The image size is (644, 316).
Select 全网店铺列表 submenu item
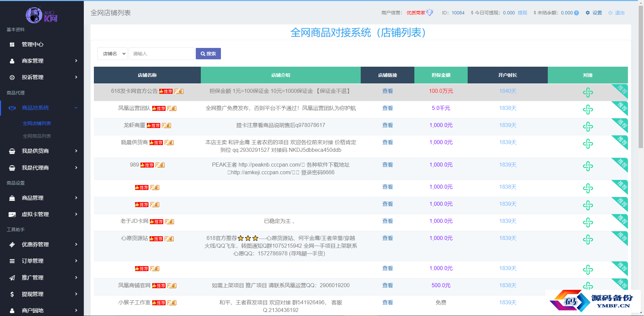[x=37, y=124]
